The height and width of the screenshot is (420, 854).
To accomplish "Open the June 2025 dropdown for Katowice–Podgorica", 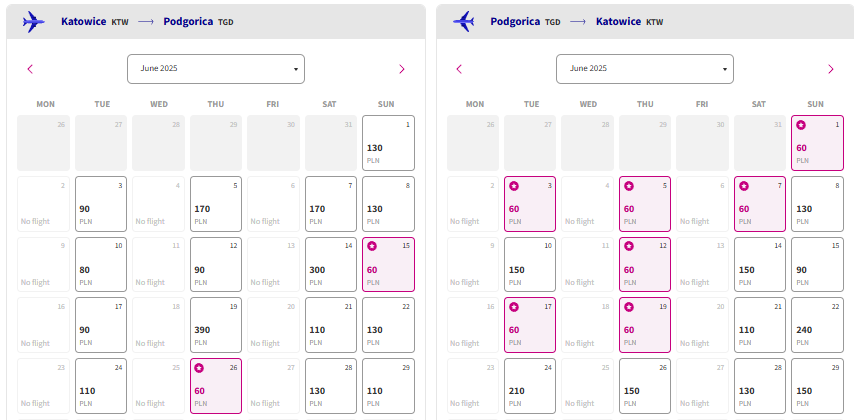I will point(216,69).
